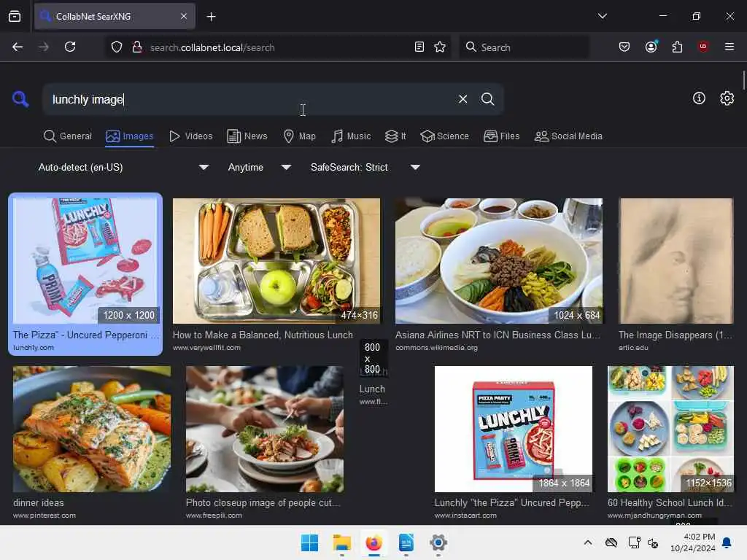Click into the lunchly image search field
The width and height of the screenshot is (747, 560).
coord(248,99)
